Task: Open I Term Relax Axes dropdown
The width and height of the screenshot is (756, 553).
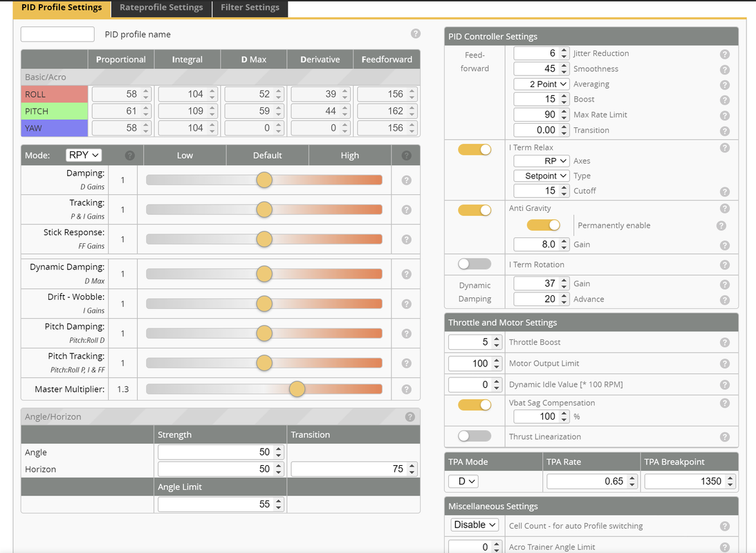Action: click(x=542, y=161)
